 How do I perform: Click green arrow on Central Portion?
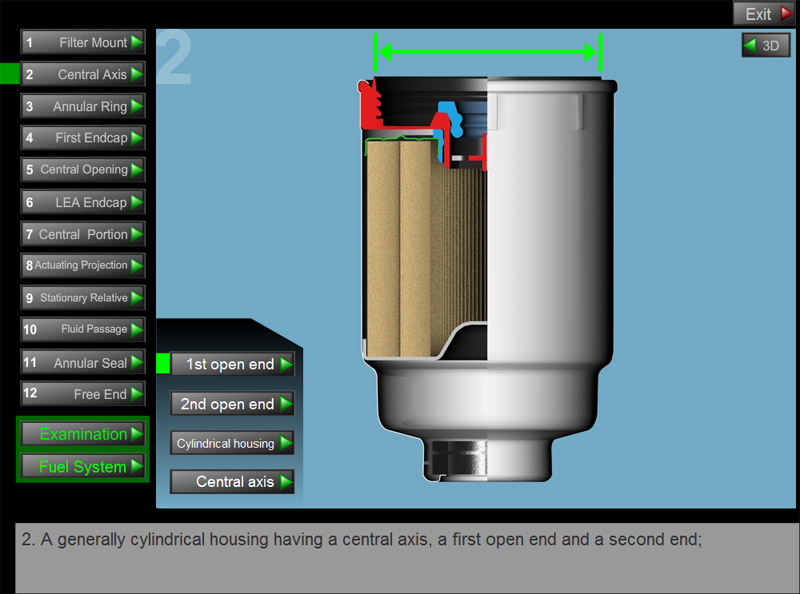[136, 234]
